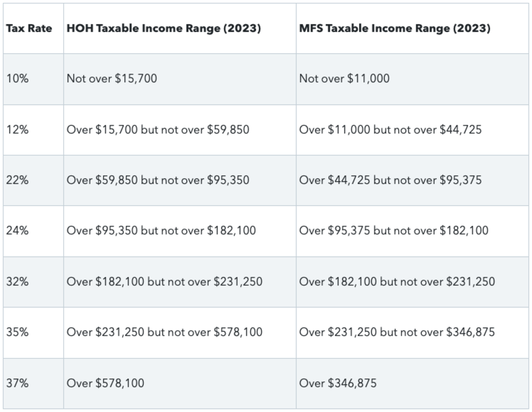Select "Over $95,350 but not over $182,100"
The width and height of the screenshot is (532, 412).
click(x=161, y=231)
